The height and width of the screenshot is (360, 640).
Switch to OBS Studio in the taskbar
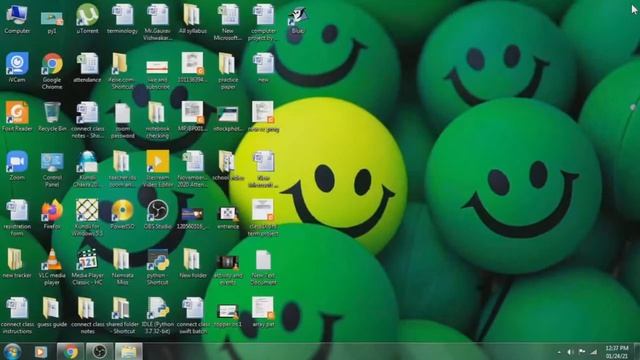99,351
